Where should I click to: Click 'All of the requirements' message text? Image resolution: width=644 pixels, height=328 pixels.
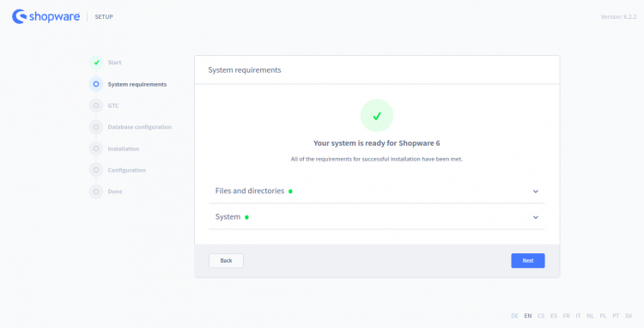377,159
